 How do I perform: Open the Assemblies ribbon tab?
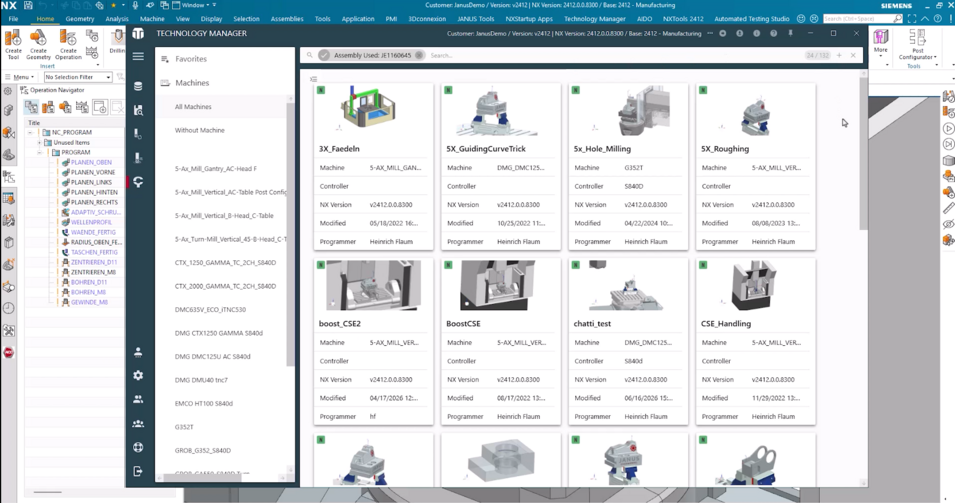click(287, 19)
